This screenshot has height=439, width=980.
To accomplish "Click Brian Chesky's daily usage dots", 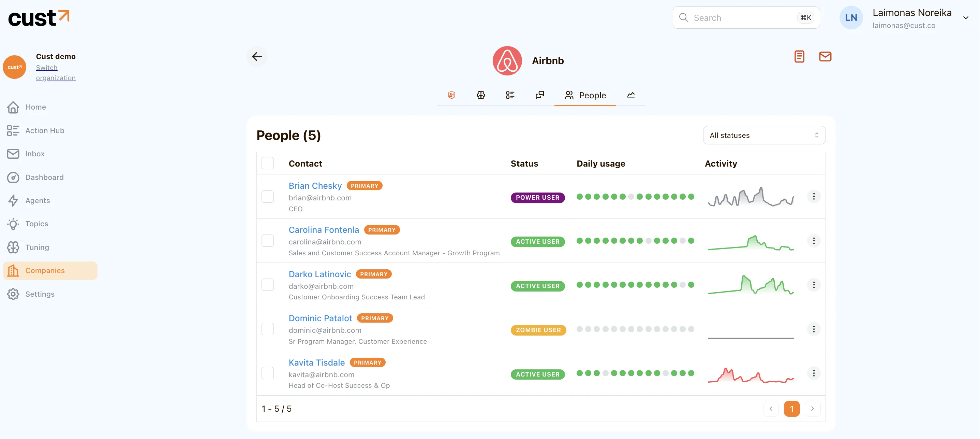I will tap(635, 197).
